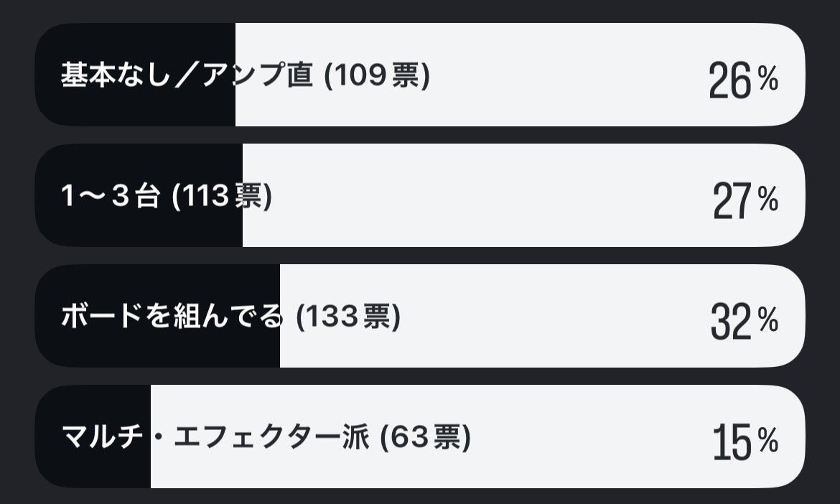Image resolution: width=840 pixels, height=504 pixels.
Task: Tap the (63票) vote count text
Action: click(x=425, y=437)
